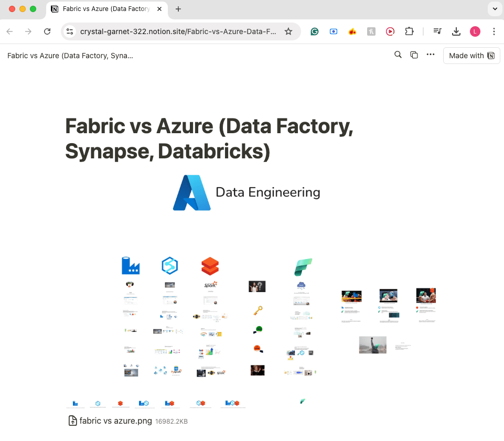Click the golden key icon in diagram
Screen dimensions: 504x441
258,310
